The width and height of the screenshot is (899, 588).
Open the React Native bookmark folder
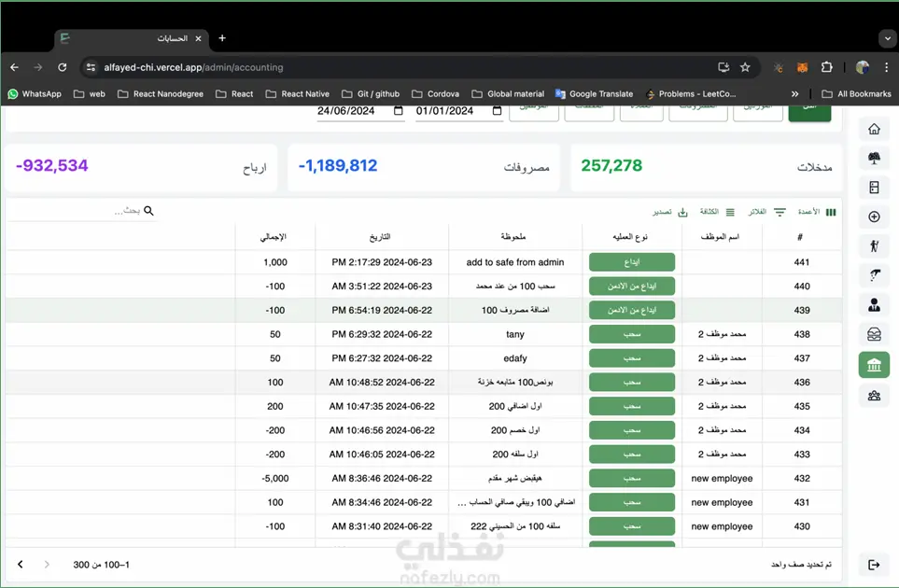298,94
